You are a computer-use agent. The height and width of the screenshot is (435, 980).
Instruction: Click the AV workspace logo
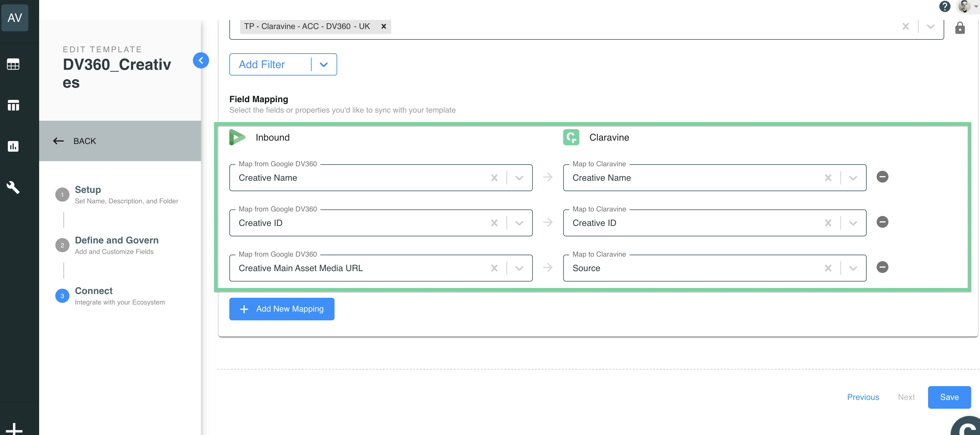click(15, 18)
